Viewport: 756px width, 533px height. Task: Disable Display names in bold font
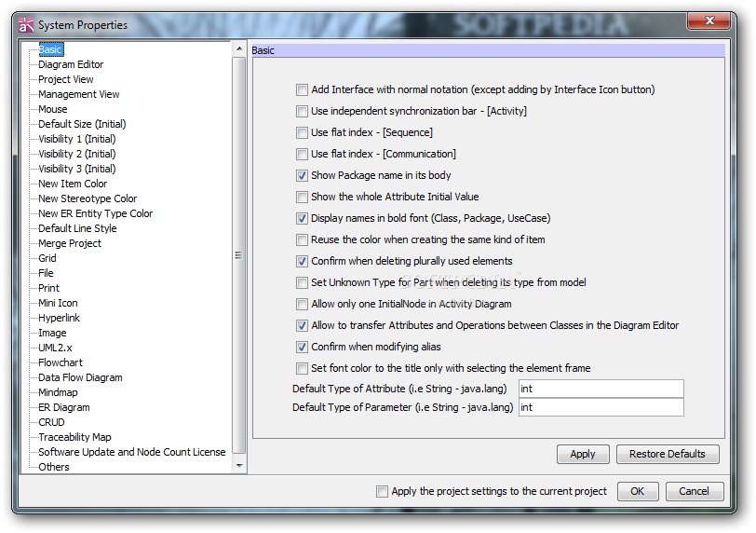coord(302,218)
